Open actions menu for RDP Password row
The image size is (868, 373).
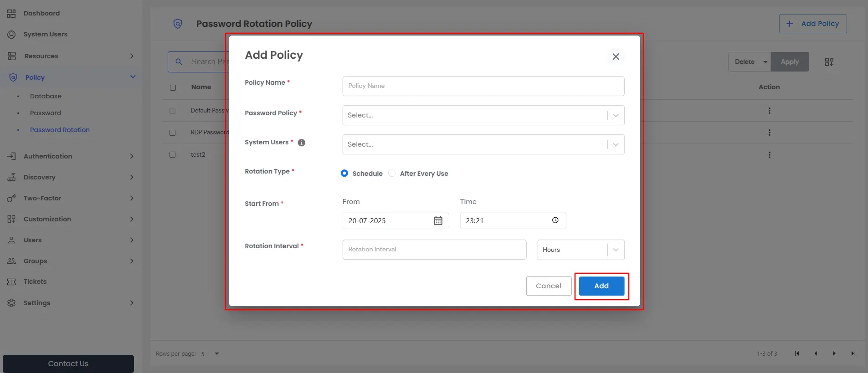pyautogui.click(x=770, y=133)
